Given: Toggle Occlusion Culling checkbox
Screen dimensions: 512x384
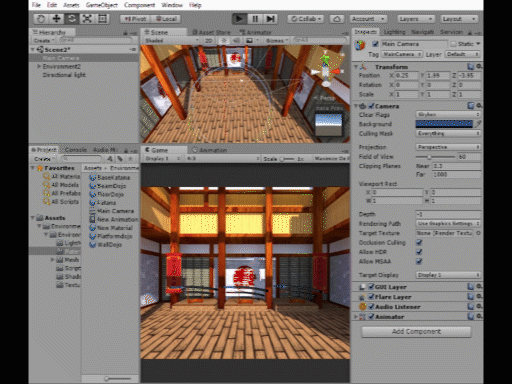Looking at the screenshot, I should coord(419,242).
